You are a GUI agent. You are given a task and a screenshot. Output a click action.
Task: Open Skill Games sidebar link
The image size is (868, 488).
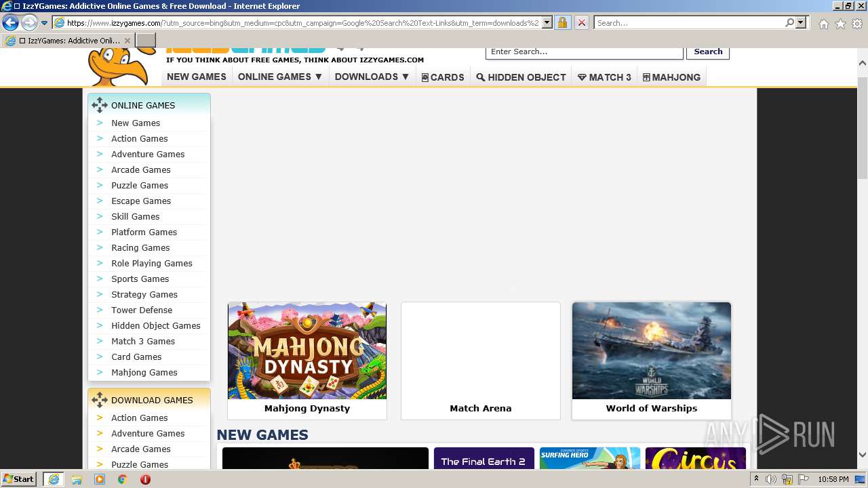pyautogui.click(x=136, y=216)
